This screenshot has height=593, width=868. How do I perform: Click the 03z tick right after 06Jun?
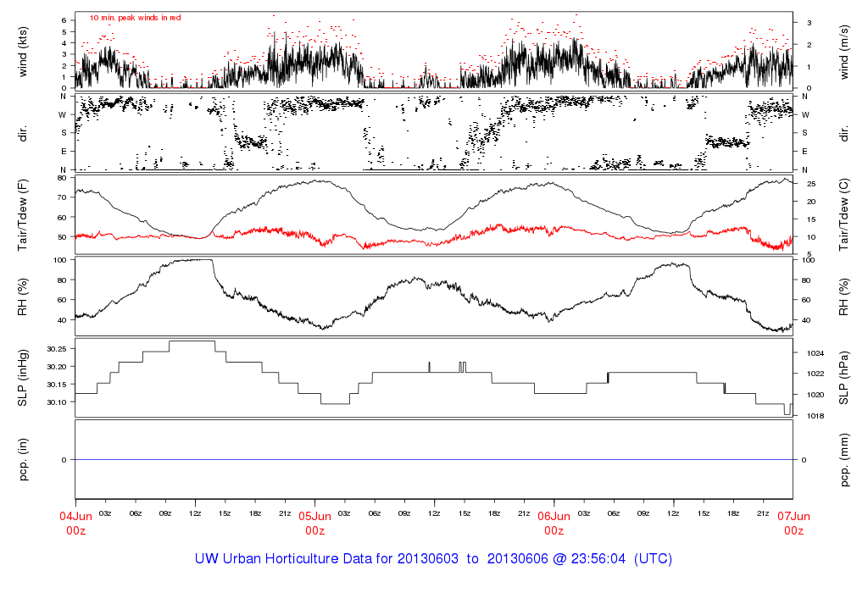584,513
